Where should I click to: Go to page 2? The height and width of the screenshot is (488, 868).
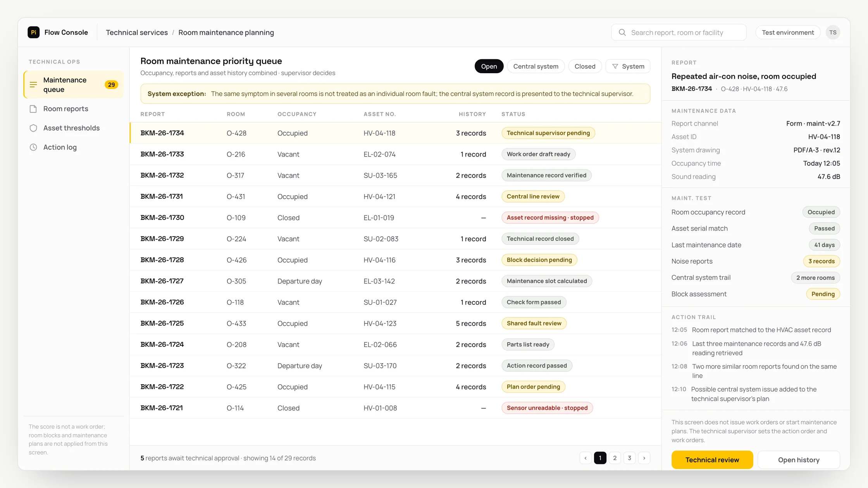pyautogui.click(x=615, y=458)
